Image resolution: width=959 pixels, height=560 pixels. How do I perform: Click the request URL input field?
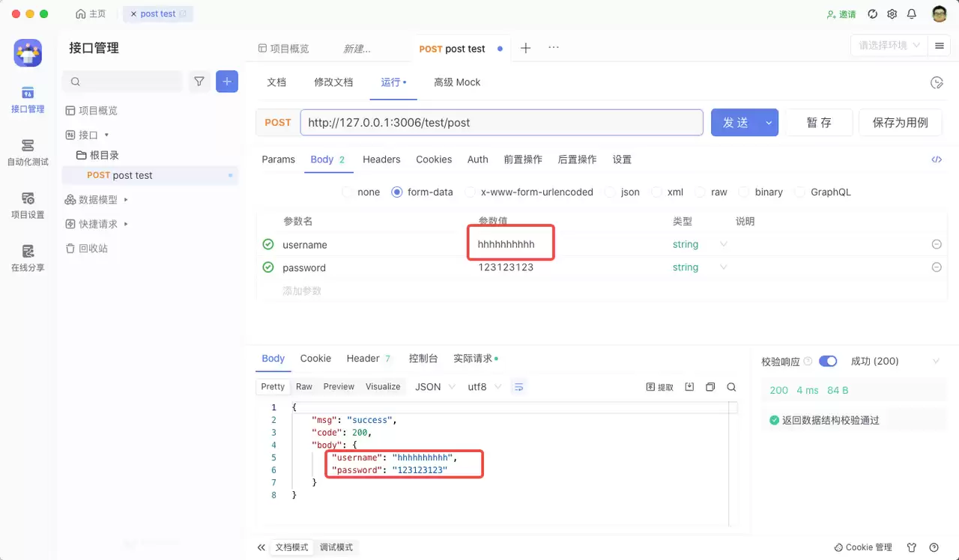pos(502,123)
